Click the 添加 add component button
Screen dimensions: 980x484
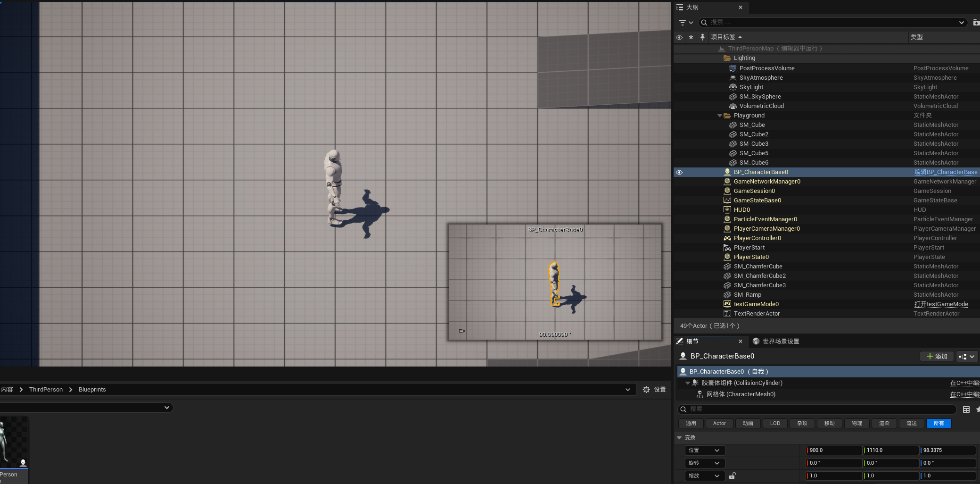tap(937, 357)
